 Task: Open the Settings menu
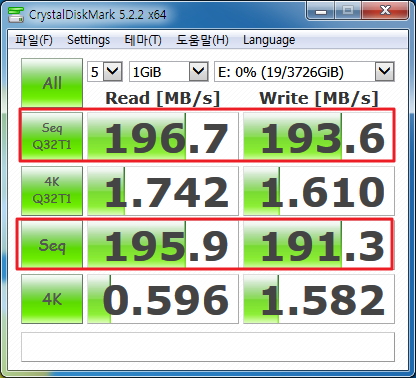(88, 40)
